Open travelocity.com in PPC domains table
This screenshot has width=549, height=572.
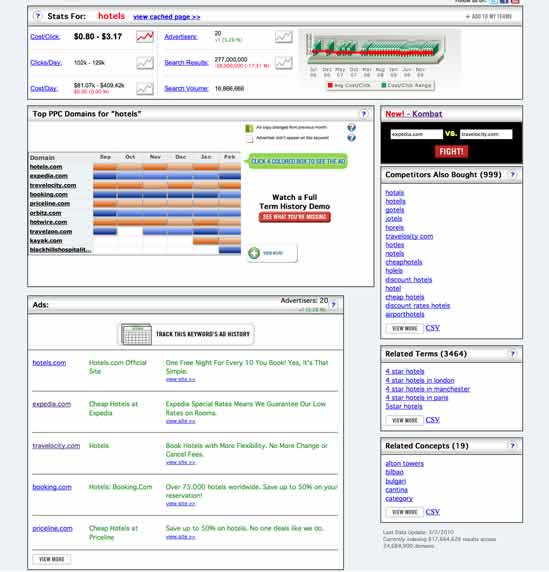[x=53, y=185]
